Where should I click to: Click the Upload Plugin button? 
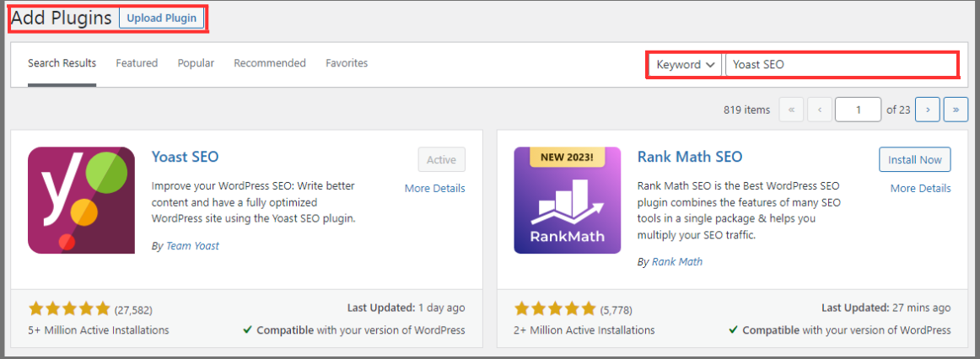162,18
